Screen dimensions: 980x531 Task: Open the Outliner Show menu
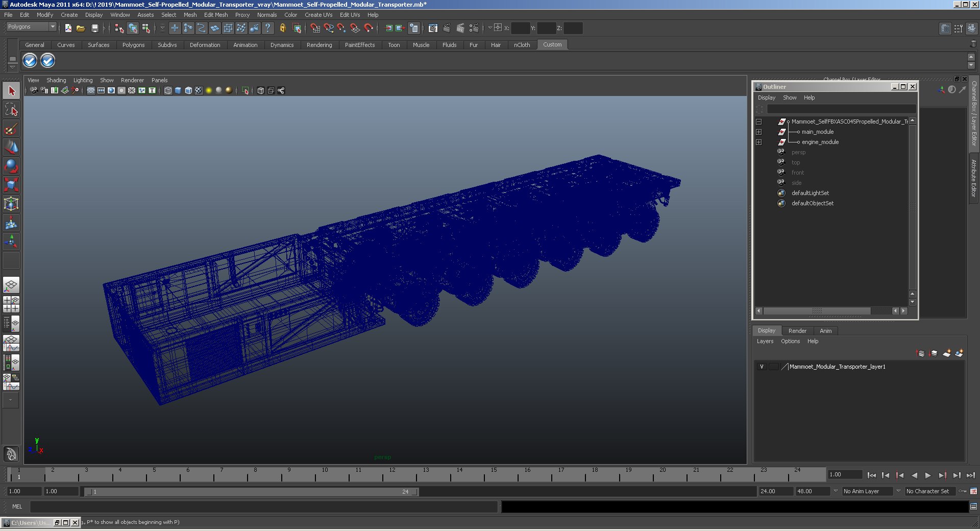click(790, 98)
